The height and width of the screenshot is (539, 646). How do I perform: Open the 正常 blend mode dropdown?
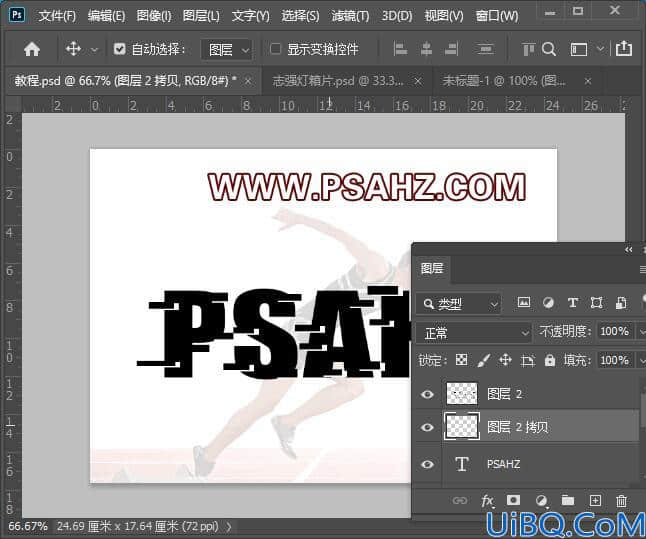click(x=474, y=333)
